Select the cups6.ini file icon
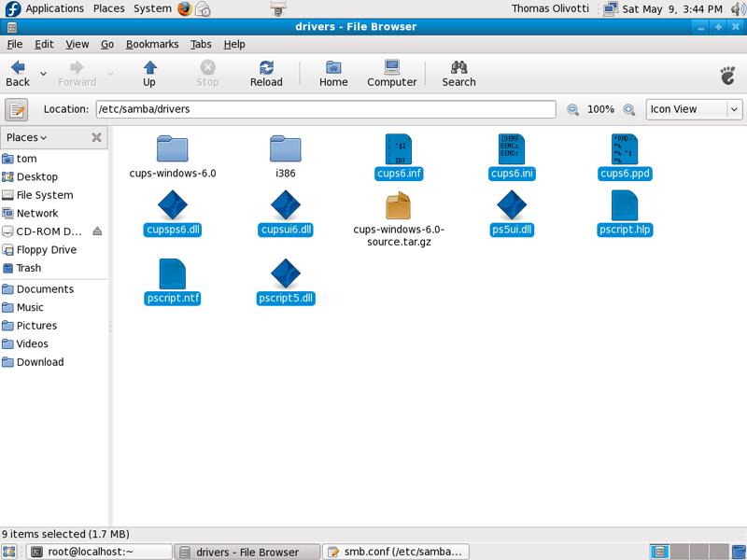This screenshot has height=560, width=747. [x=512, y=149]
